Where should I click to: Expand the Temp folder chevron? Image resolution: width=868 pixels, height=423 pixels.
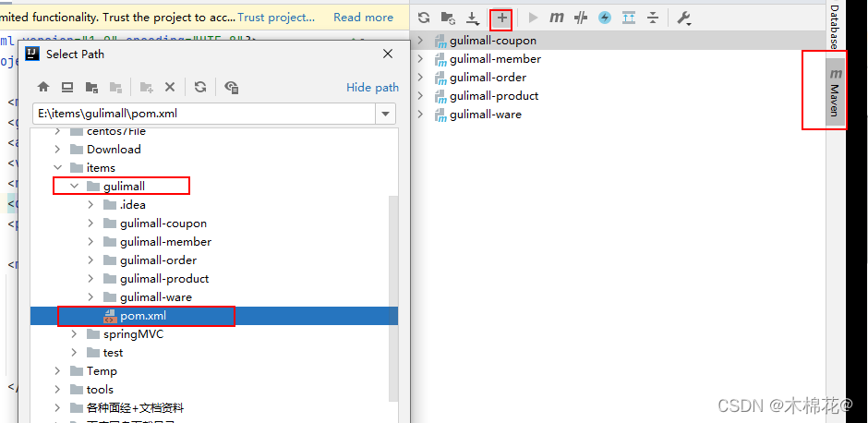[57, 371]
